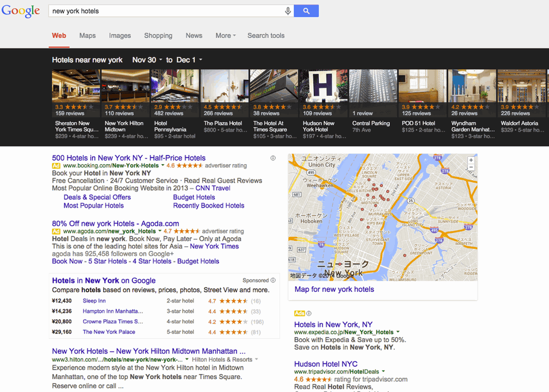Open New York Times link in Agoda ad
The width and height of the screenshot is (549, 392).
pos(214,246)
